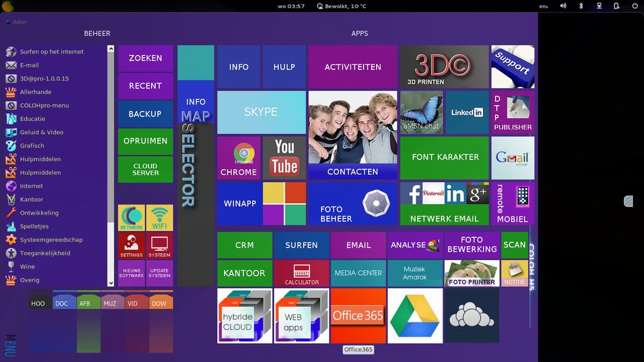Open the Google Drive tile

pos(415,315)
